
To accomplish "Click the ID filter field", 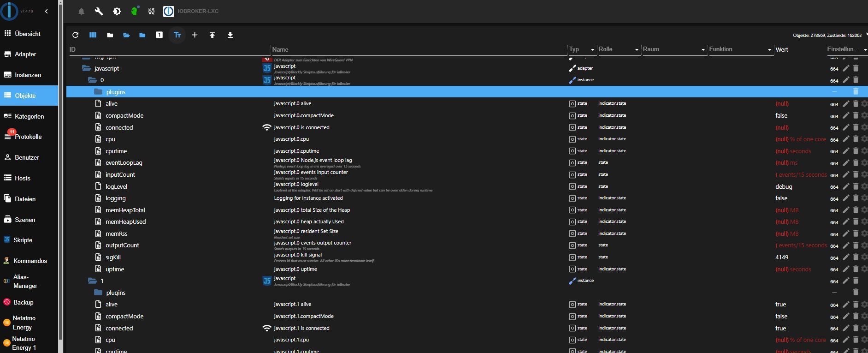I will (x=169, y=49).
